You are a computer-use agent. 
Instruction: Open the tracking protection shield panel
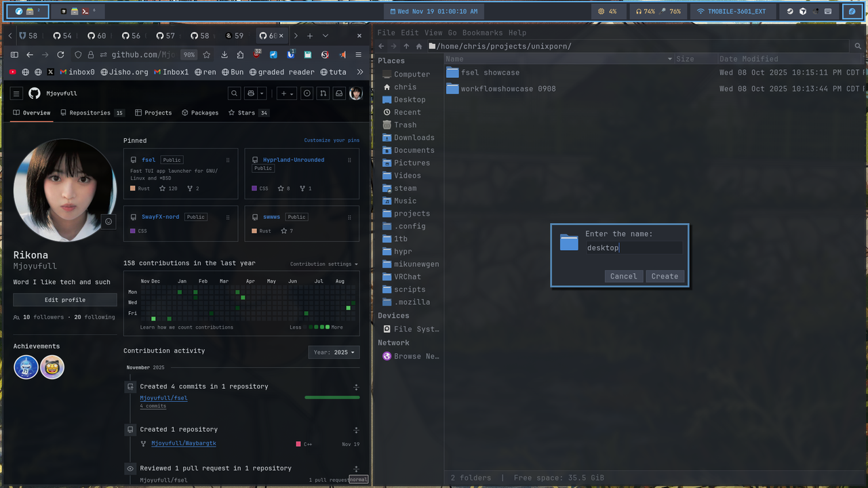tap(78, 55)
